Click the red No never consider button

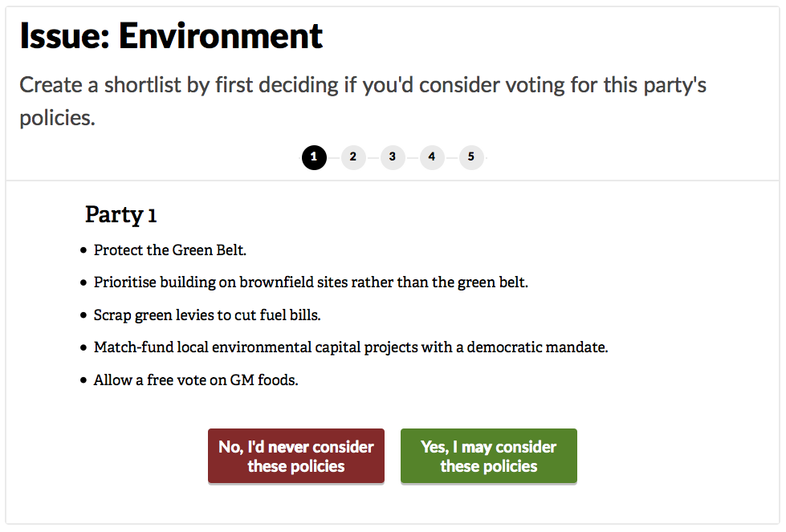point(295,456)
